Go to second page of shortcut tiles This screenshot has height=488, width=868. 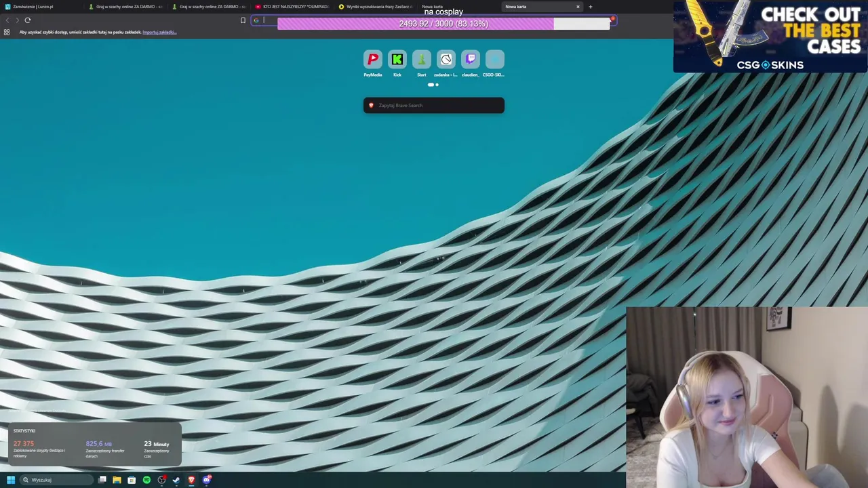pos(437,85)
